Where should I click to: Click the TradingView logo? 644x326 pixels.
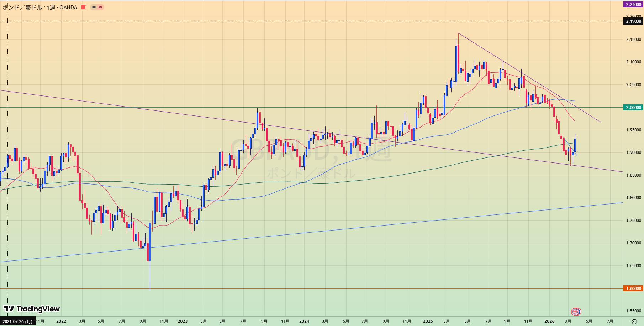click(x=32, y=309)
